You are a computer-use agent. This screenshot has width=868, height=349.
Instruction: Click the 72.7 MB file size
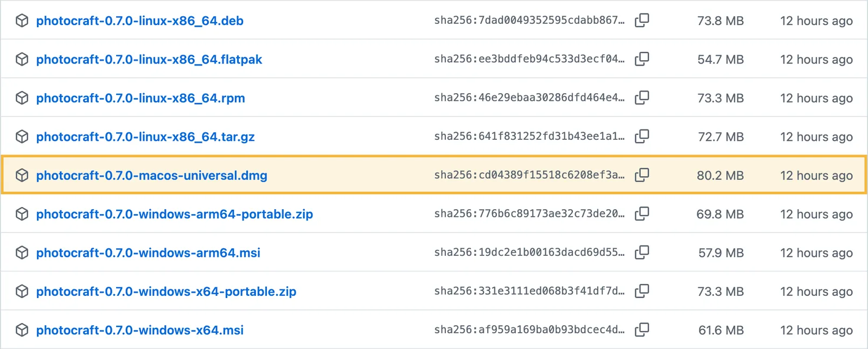click(x=720, y=137)
